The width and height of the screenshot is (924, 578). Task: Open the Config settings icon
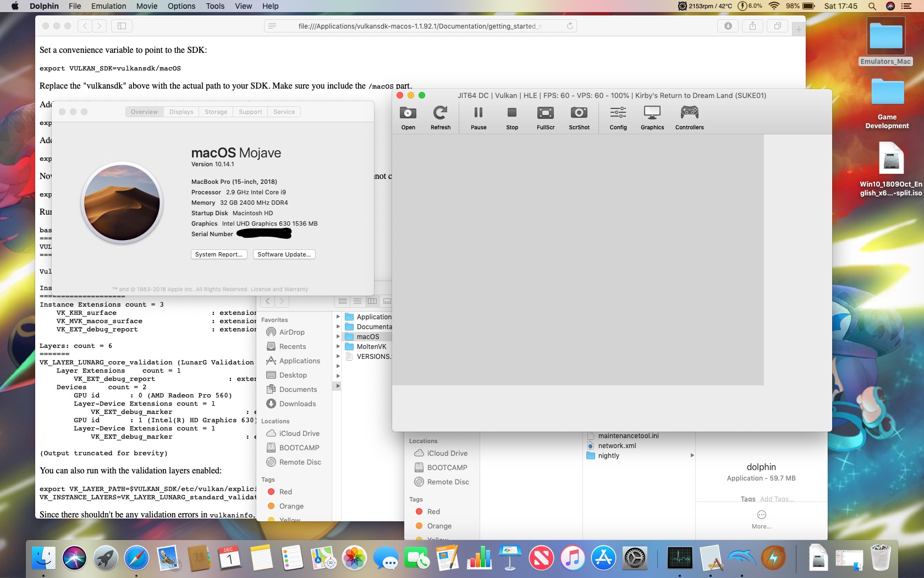pyautogui.click(x=618, y=118)
